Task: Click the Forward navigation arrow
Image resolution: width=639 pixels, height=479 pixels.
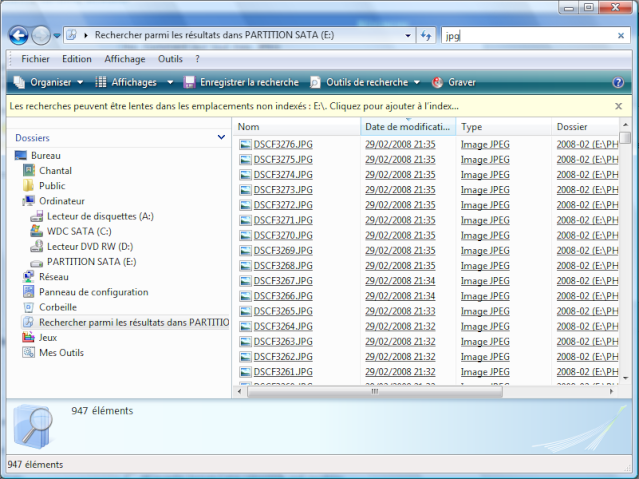Action: [41, 35]
